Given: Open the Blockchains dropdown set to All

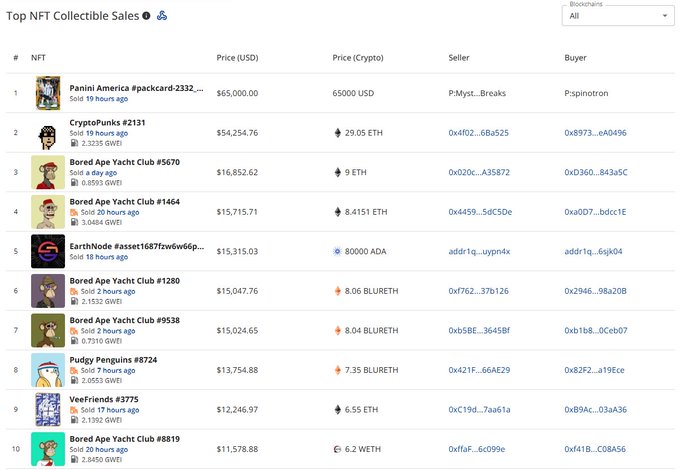Looking at the screenshot, I should (x=618, y=16).
